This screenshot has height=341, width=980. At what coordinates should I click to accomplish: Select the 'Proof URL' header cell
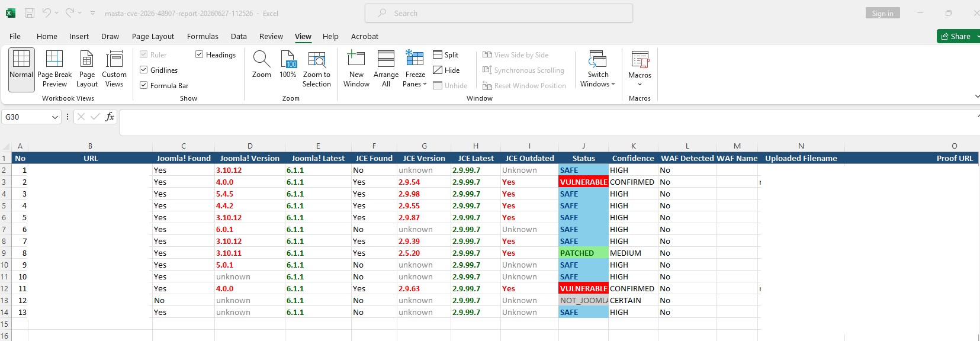click(x=912, y=158)
